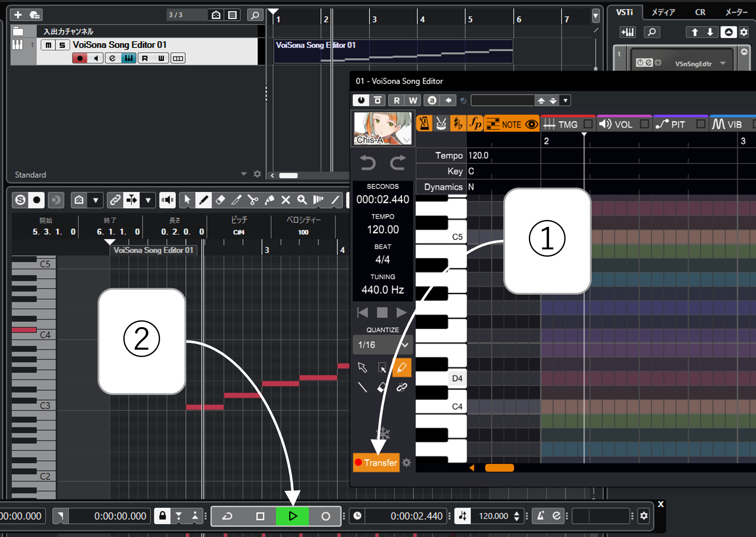Open the QUANTIZE 1/16 dropdown
This screenshot has height=537, width=756.
tap(383, 345)
